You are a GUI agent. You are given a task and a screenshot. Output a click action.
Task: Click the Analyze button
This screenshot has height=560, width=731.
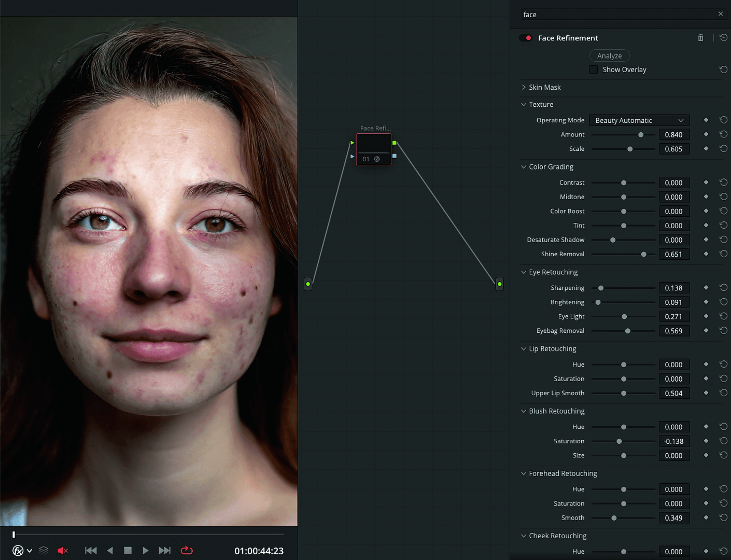[x=609, y=55]
